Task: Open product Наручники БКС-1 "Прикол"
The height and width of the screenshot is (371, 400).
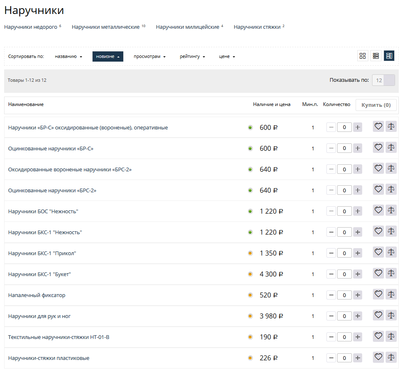Action: (x=42, y=253)
